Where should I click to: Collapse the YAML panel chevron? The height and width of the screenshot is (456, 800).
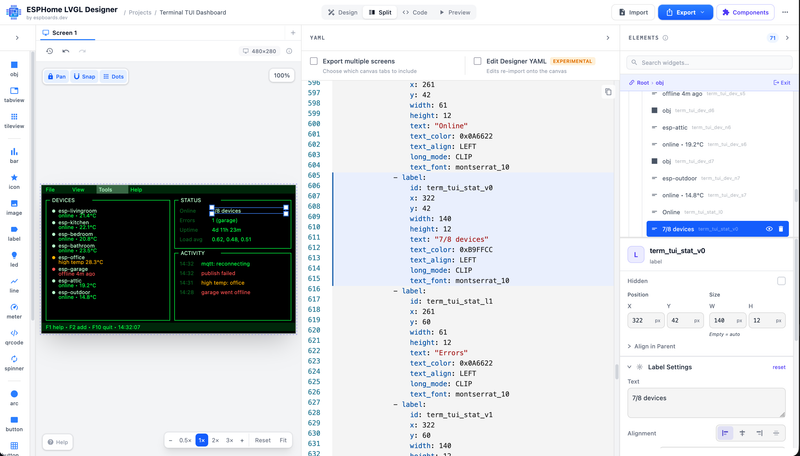coord(608,38)
